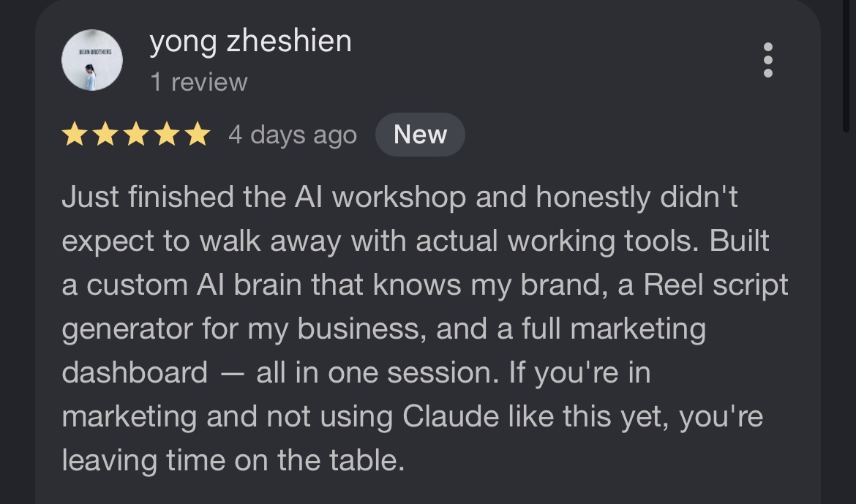This screenshot has width=856, height=504.
Task: Click the last line 'leaving time on the table.'
Action: 233,460
